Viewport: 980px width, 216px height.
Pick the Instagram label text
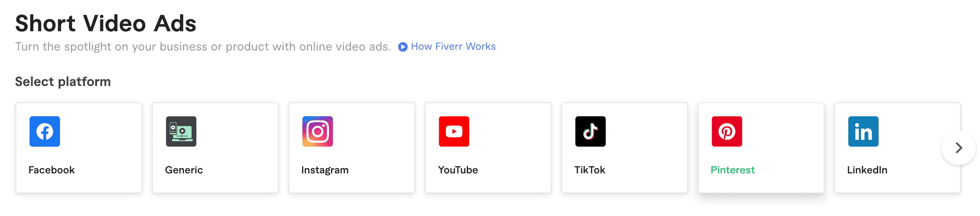coord(325,170)
